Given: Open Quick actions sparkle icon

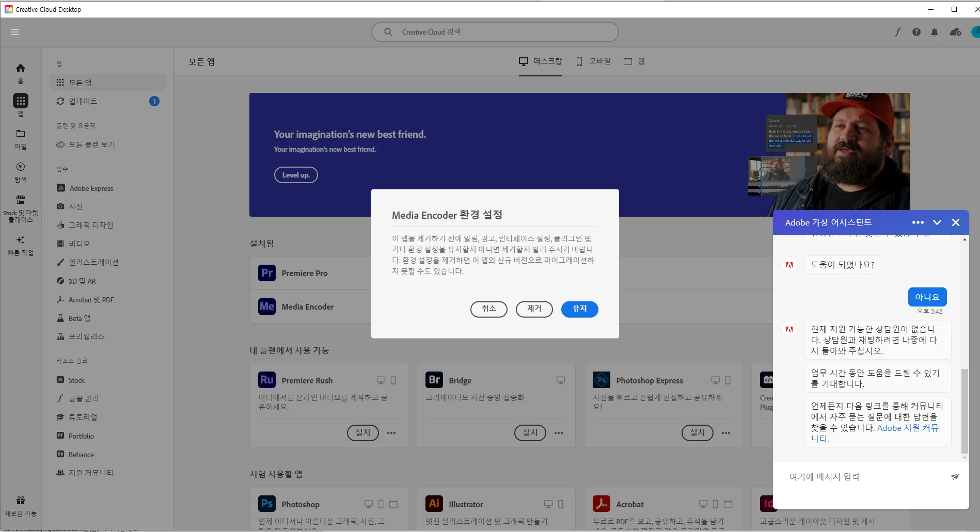Looking at the screenshot, I should pos(21,240).
